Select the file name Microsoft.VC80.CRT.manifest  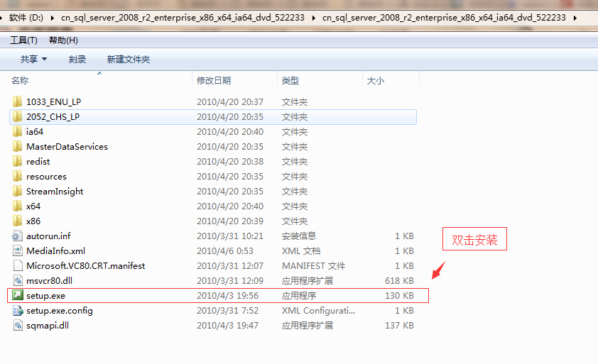pyautogui.click(x=86, y=265)
